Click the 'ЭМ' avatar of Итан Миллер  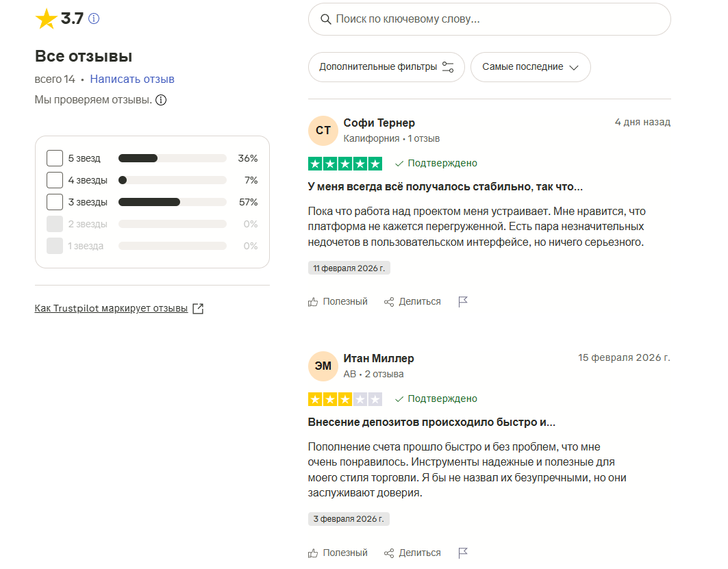tap(323, 366)
